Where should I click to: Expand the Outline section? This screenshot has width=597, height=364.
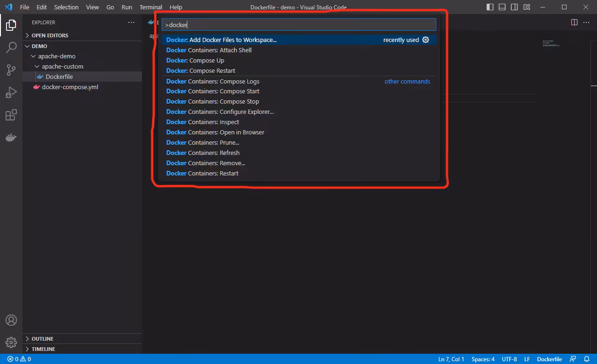[x=82, y=339]
